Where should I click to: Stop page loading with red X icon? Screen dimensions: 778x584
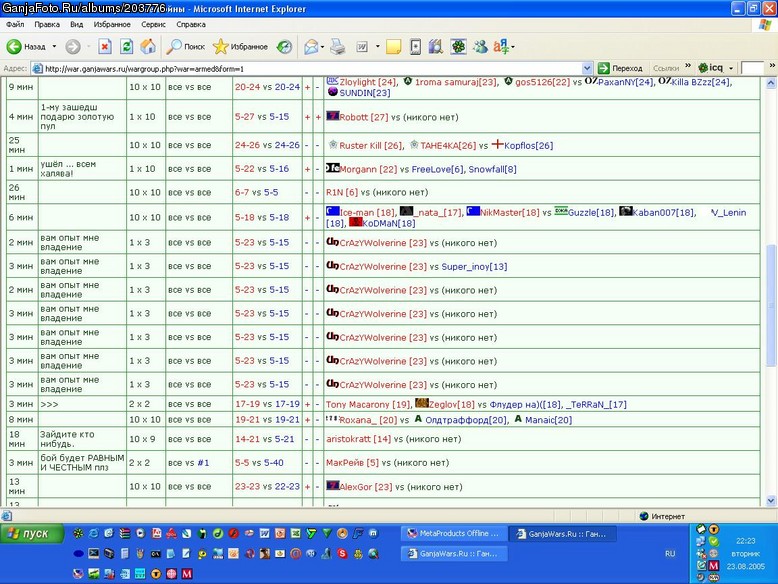point(105,47)
